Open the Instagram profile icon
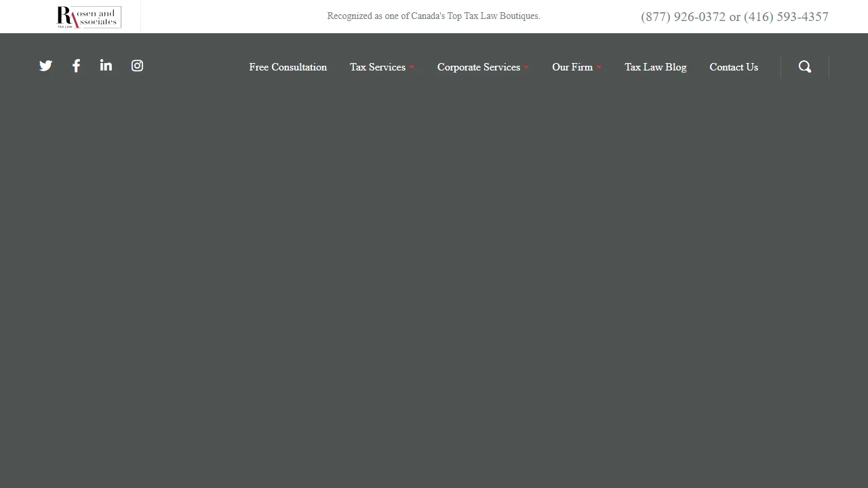 pyautogui.click(x=137, y=66)
